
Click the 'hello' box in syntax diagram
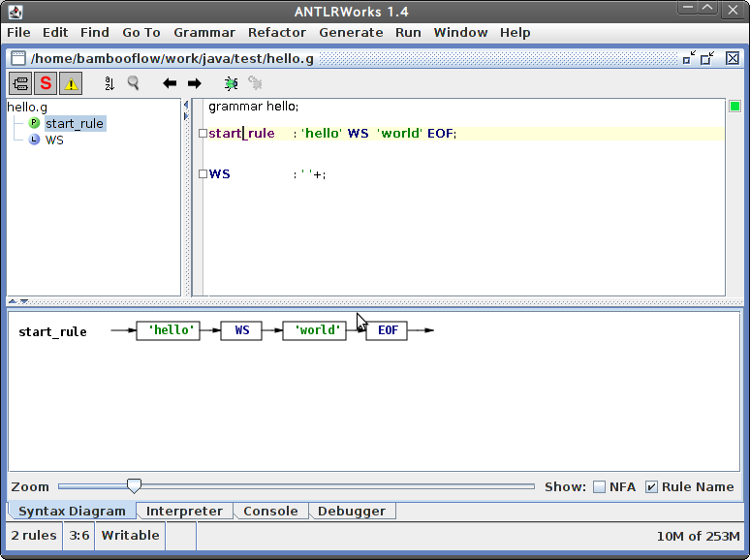[x=168, y=330]
